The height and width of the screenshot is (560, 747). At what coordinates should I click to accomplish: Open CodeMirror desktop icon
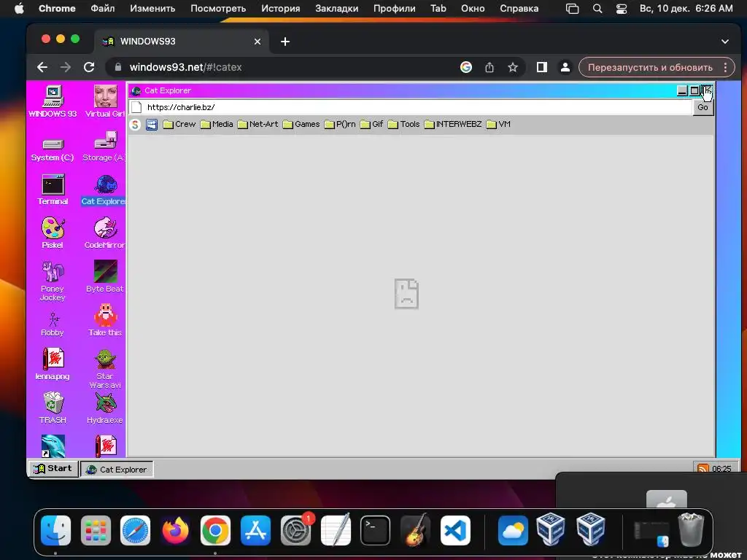[105, 233]
